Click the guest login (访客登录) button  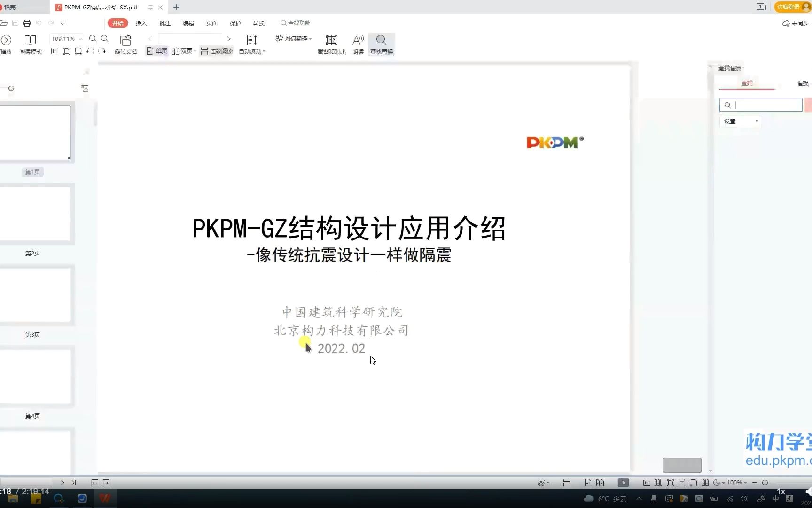793,7
